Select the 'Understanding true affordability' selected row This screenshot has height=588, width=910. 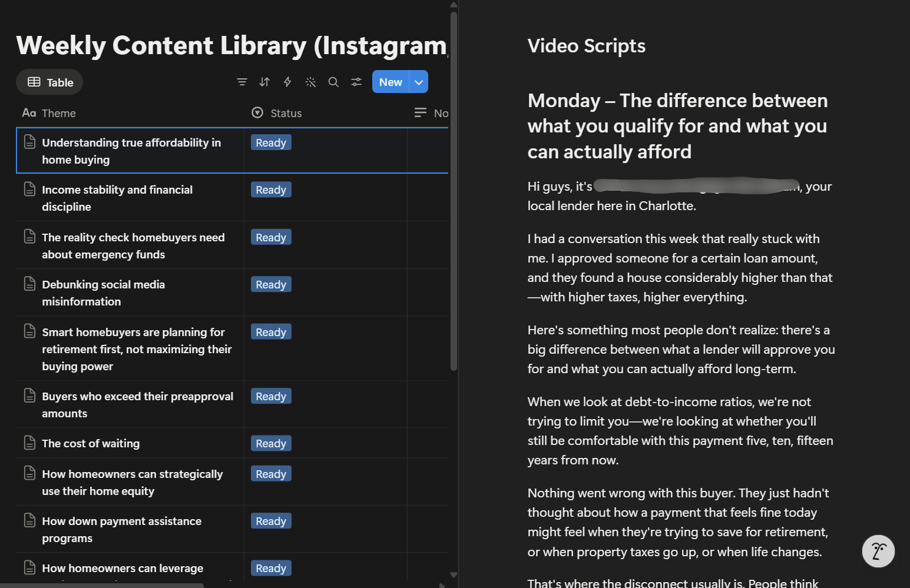click(131, 151)
